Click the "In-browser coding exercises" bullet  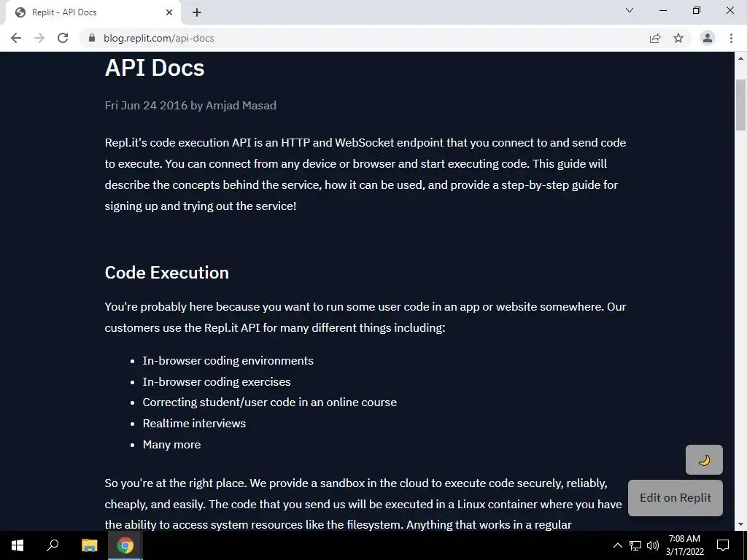(216, 382)
